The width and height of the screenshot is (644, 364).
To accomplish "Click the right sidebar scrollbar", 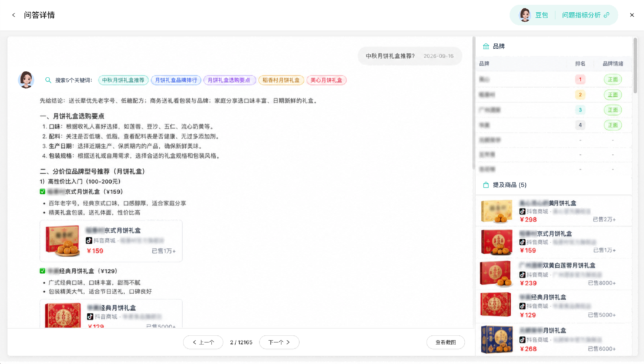I will (x=635, y=65).
